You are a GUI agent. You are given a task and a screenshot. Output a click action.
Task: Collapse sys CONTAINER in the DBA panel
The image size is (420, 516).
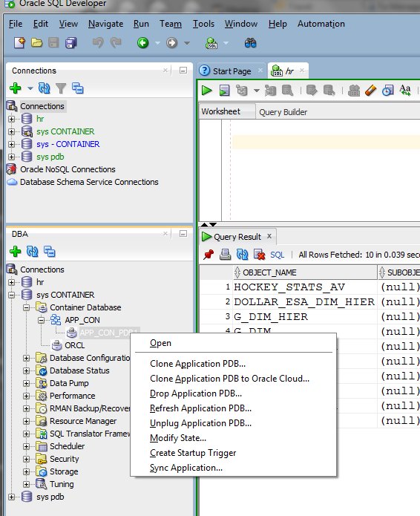tap(12, 295)
